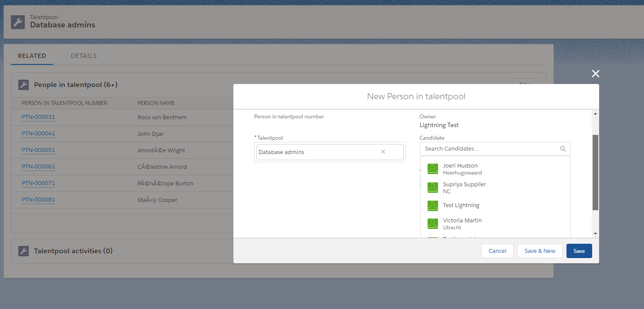Click dialog scrollbar up arrow
The width and height of the screenshot is (644, 309).
click(595, 114)
